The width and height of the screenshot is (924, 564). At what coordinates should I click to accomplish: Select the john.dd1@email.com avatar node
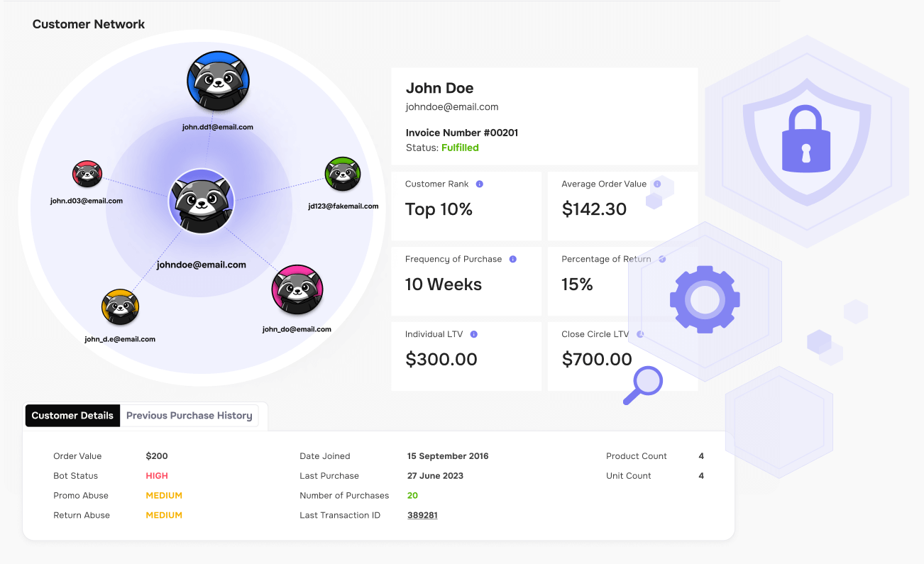click(218, 80)
